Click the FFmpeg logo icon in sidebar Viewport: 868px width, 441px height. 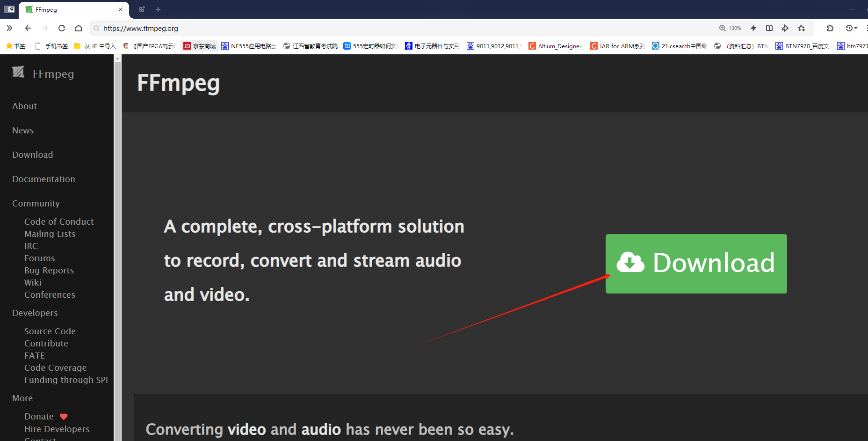18,72
